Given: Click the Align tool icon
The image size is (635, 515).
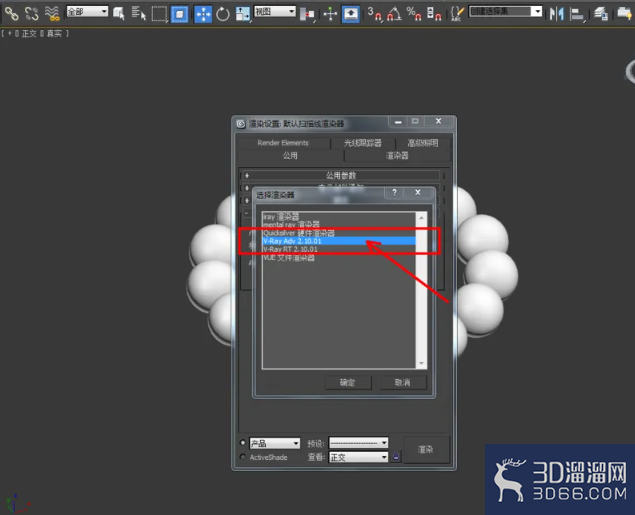Looking at the screenshot, I should click(577, 14).
